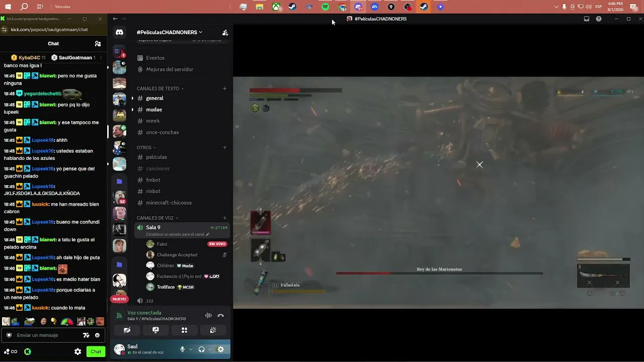Create channel in Canales de Voz
This screenshot has height=362, width=644.
[x=225, y=218]
